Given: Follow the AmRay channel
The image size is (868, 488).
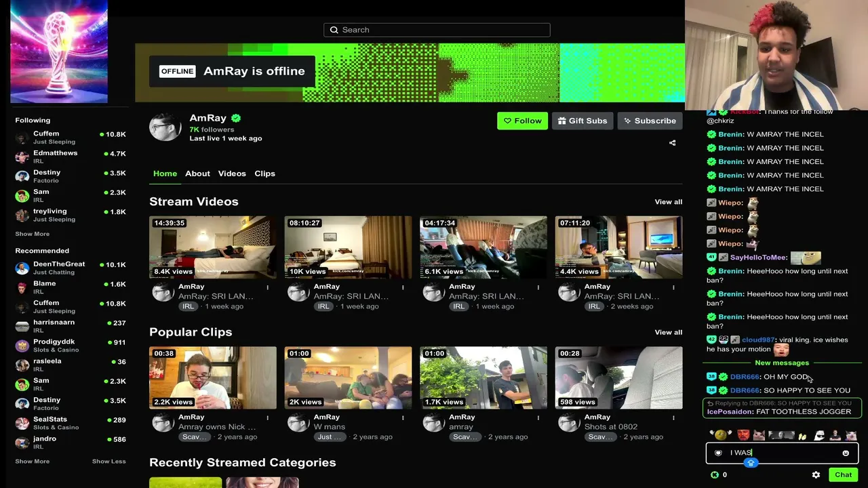Looking at the screenshot, I should click(522, 121).
